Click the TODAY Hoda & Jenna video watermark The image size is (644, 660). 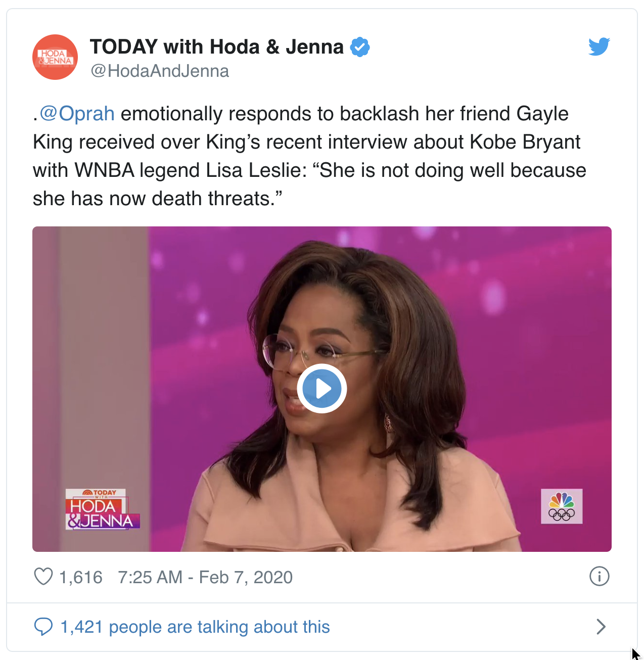(103, 509)
